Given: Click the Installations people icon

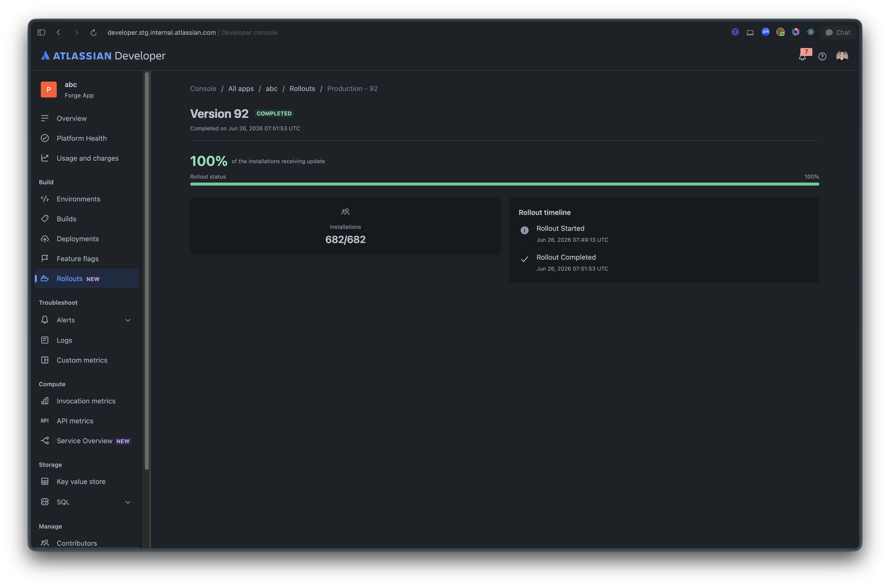Looking at the screenshot, I should [345, 212].
